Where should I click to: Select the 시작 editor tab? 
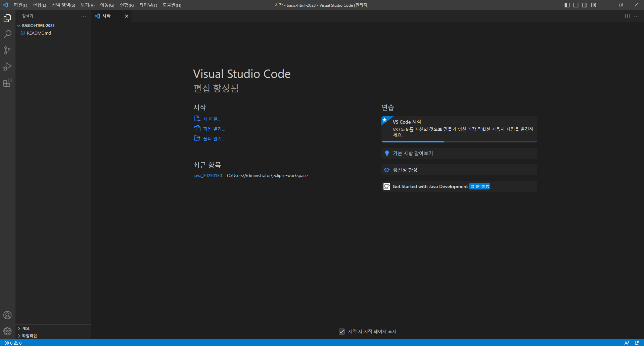111,16
